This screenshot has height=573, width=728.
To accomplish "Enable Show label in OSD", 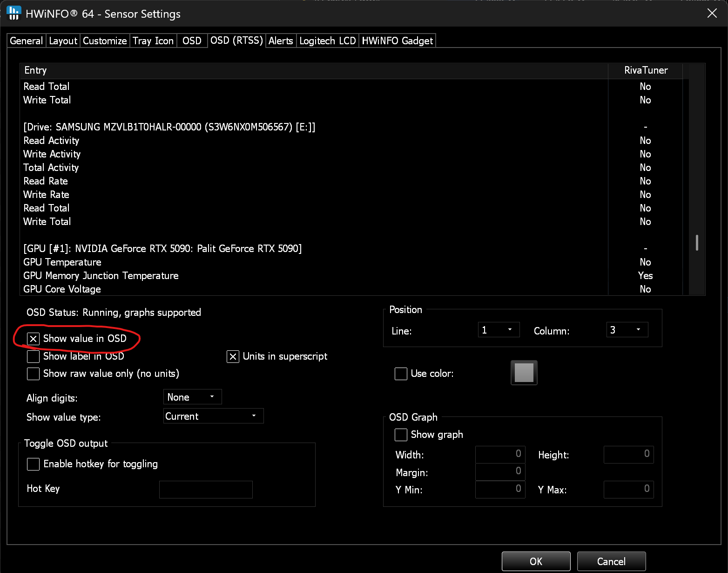I will [x=33, y=356].
